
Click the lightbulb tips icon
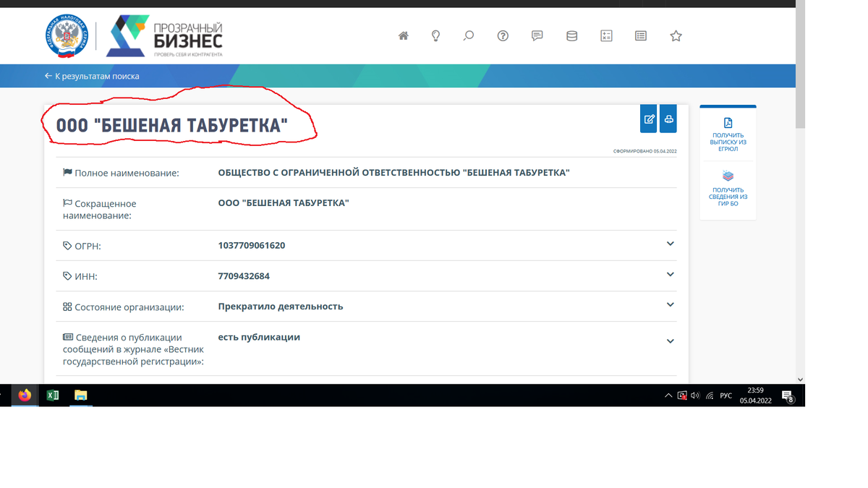click(436, 35)
